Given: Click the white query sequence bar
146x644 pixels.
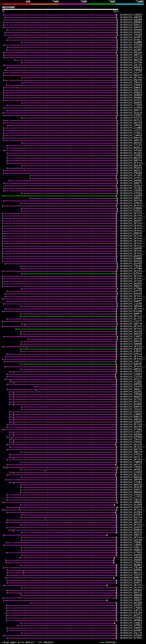Looking at the screenshot, I should (60, 10).
